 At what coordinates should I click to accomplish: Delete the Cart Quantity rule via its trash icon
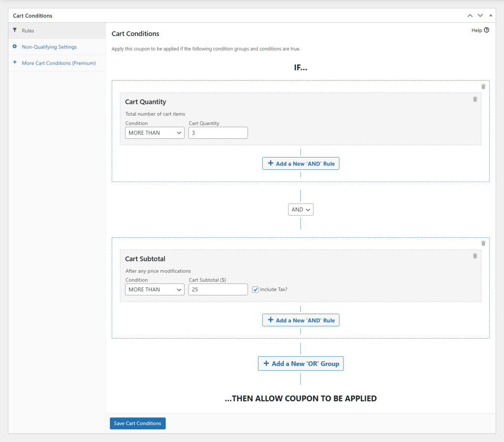475,99
